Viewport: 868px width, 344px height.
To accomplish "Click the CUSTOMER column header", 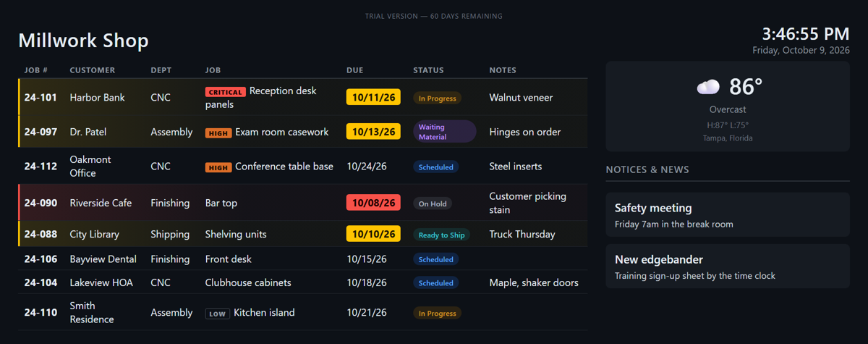I will coord(93,70).
